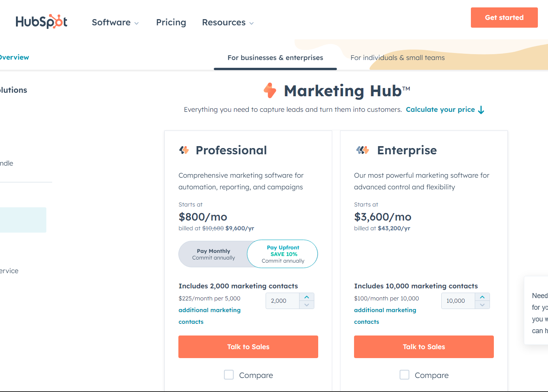Open Professional additional marketing contacts link

click(x=210, y=316)
